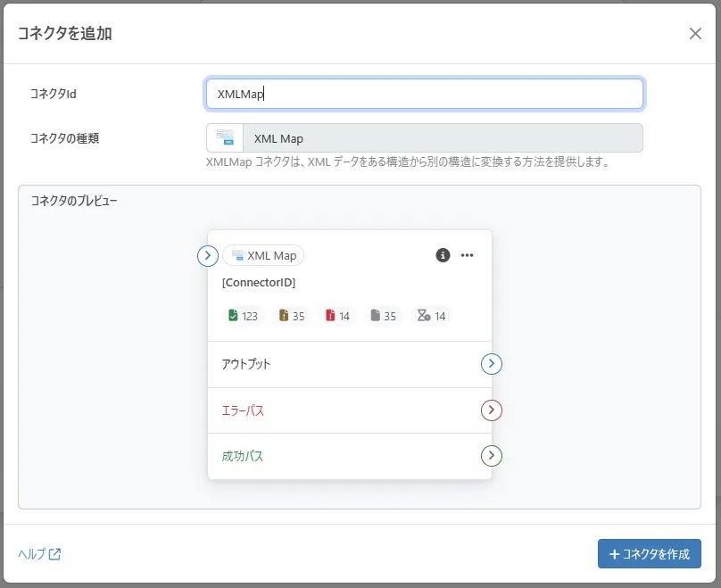Viewport: 721px width, 588px height.
Task: Click the hourglass pending badge showing 14
Action: pos(430,315)
